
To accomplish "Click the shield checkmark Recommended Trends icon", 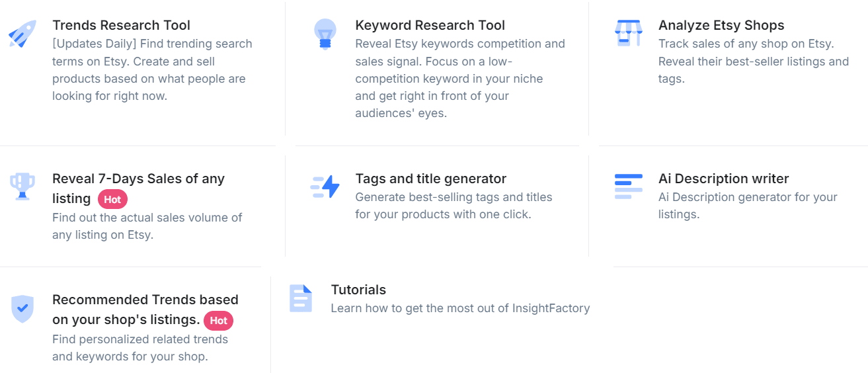I will (x=22, y=308).
